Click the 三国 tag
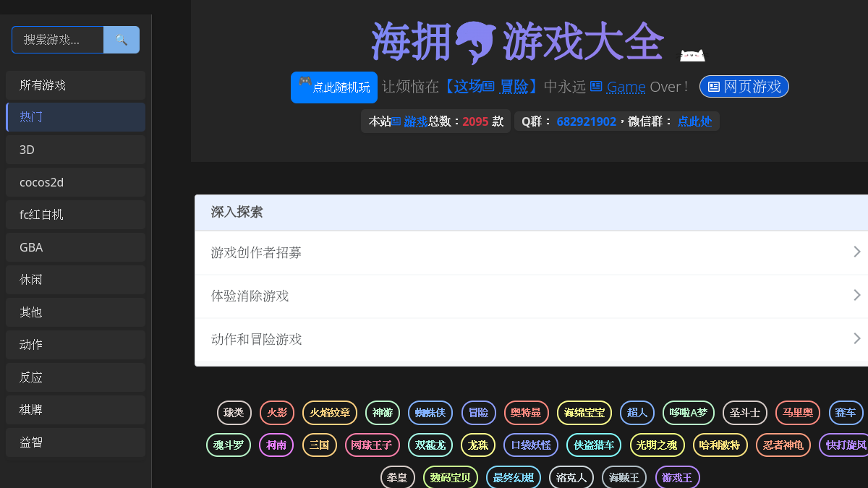This screenshot has width=868, height=488. pyautogui.click(x=320, y=445)
